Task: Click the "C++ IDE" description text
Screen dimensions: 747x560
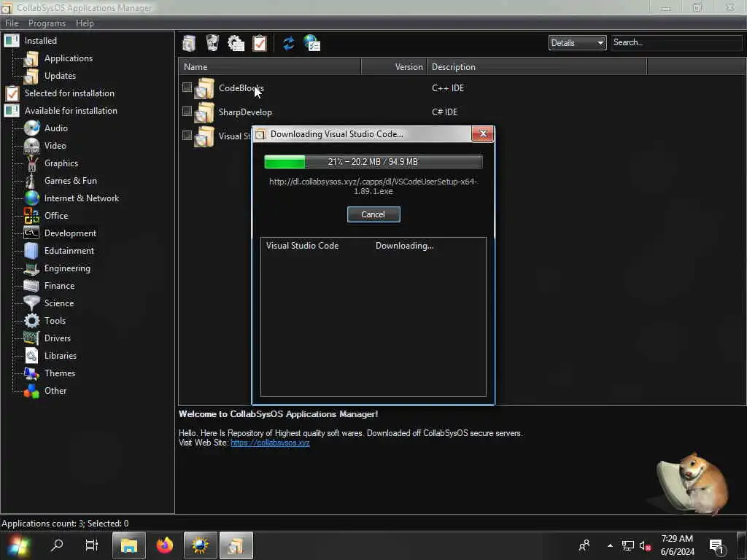Action: coord(448,88)
